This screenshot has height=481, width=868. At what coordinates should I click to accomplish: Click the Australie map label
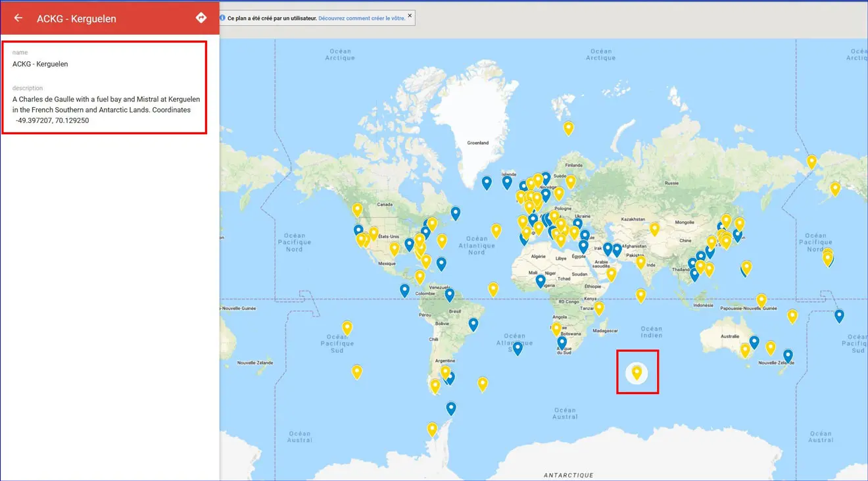point(730,336)
